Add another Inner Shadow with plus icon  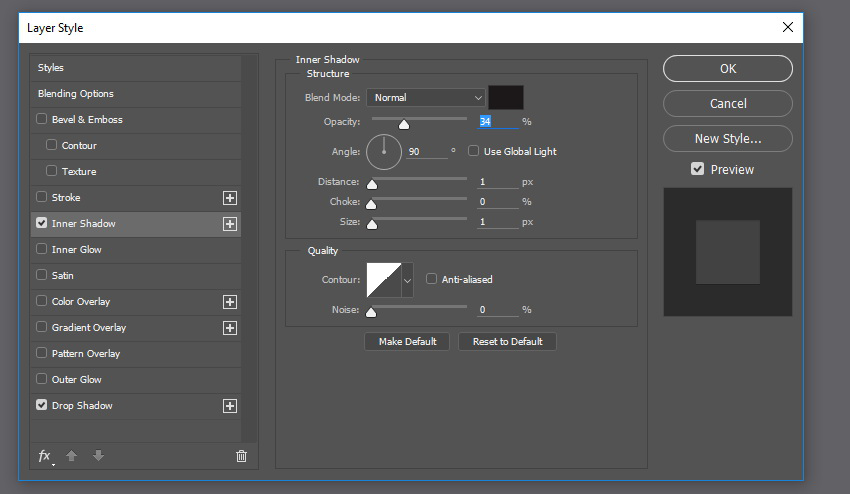[x=230, y=224]
